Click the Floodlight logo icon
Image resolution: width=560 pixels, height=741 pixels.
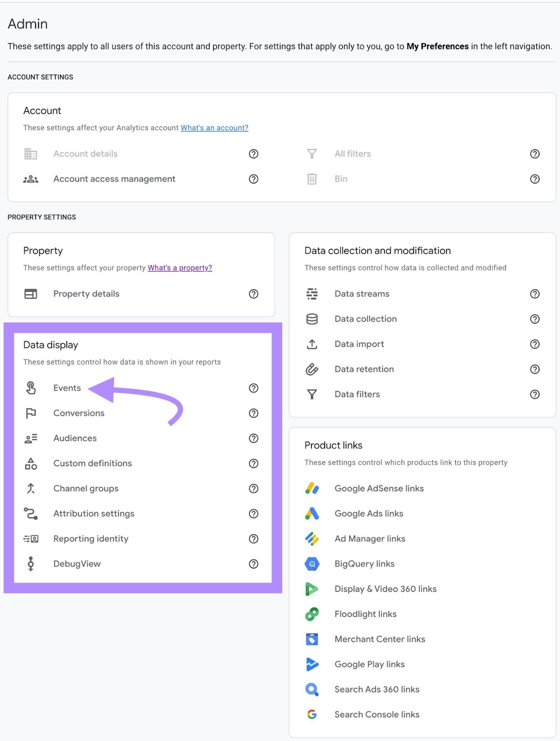click(x=312, y=614)
